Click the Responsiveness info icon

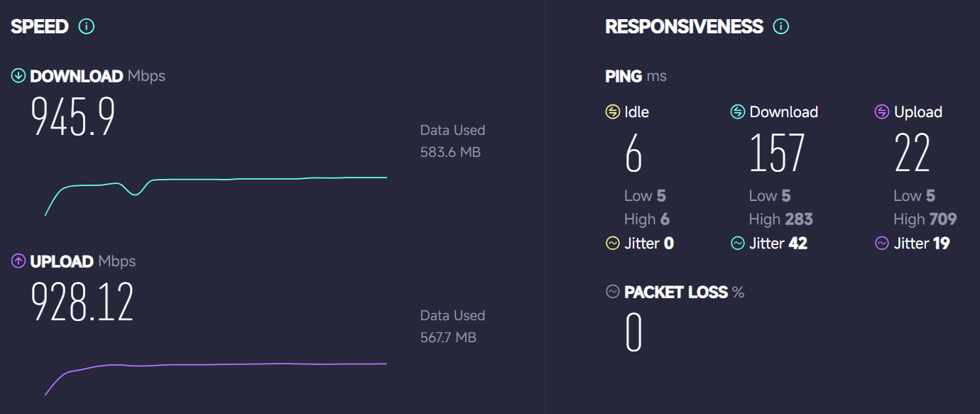(x=781, y=27)
